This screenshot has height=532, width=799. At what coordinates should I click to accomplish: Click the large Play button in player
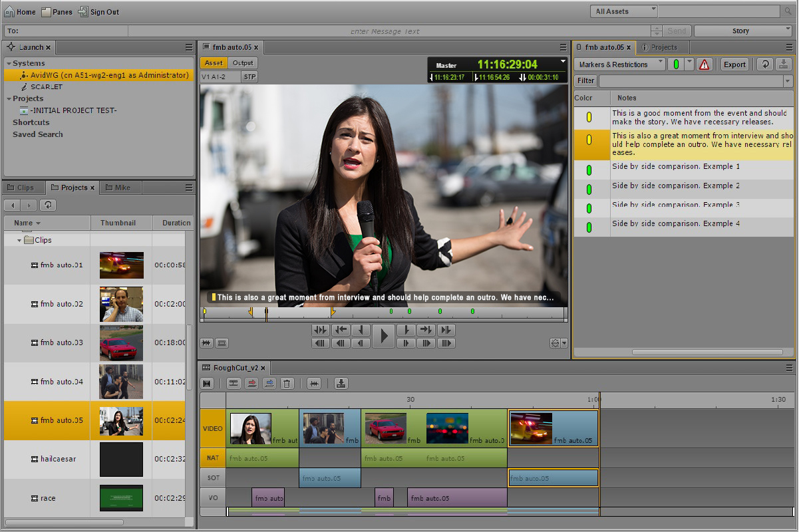tap(383, 336)
